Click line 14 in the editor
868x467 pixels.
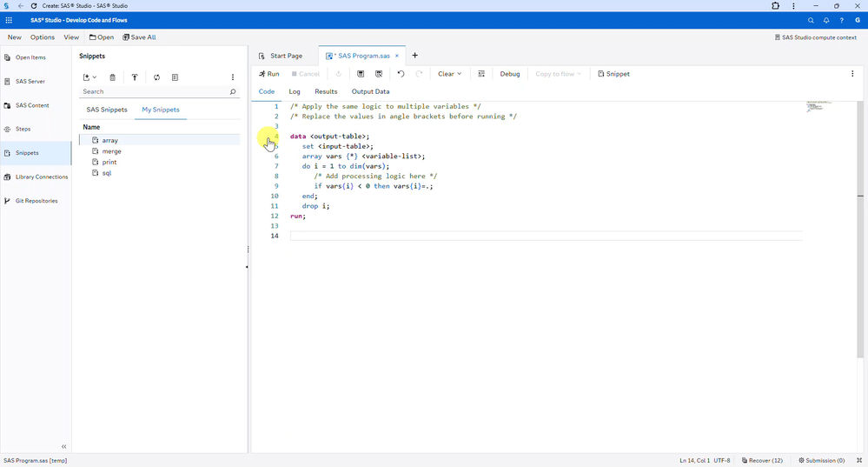point(546,236)
